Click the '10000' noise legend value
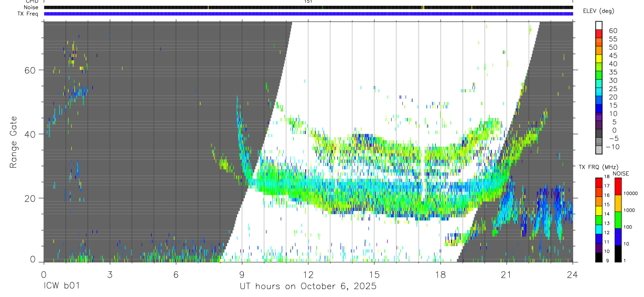Image resolution: width=644 pixels, height=297 pixels. (630, 193)
